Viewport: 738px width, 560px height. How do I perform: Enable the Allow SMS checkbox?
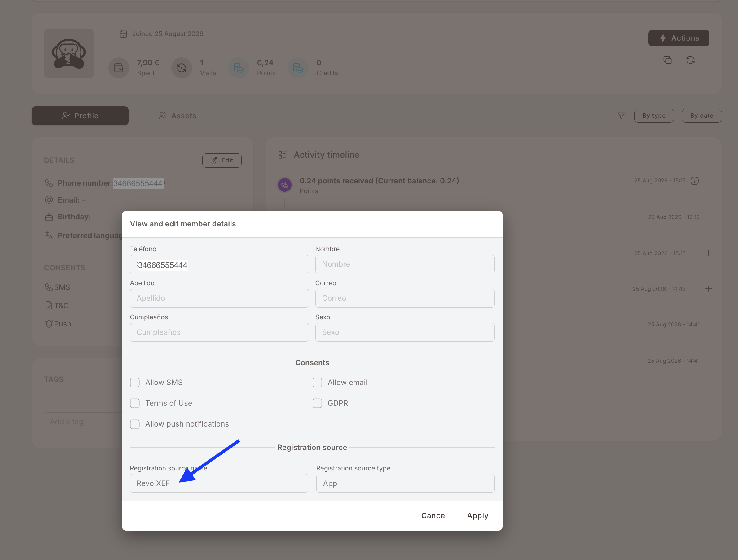click(135, 383)
